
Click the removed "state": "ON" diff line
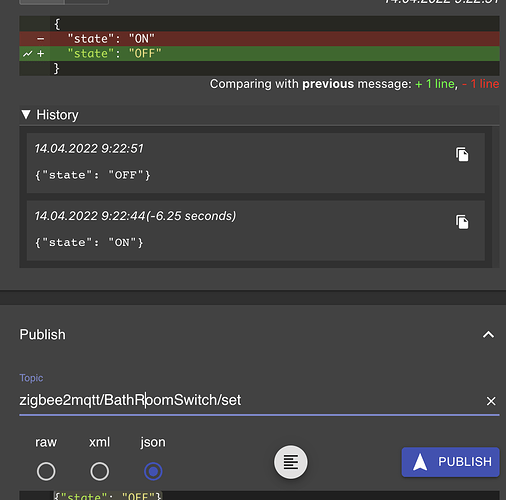[259, 39]
